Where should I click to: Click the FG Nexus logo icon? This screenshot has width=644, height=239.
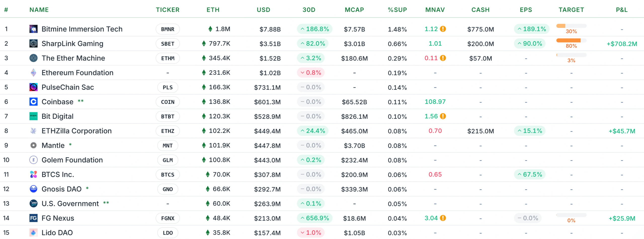tap(33, 218)
